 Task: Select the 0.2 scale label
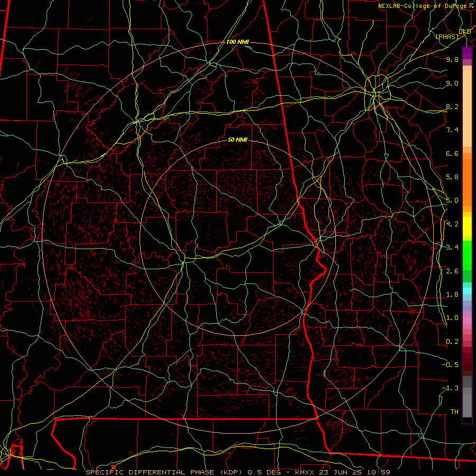[x=452, y=342]
